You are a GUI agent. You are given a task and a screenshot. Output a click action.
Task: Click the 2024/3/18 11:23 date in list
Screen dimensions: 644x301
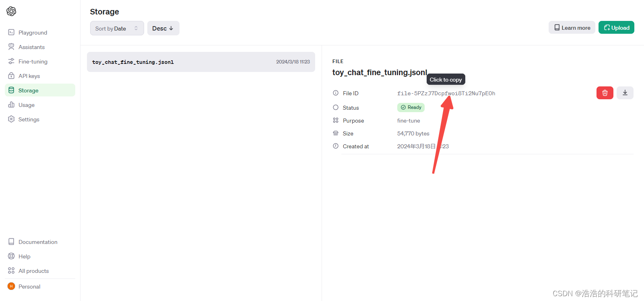(293, 62)
